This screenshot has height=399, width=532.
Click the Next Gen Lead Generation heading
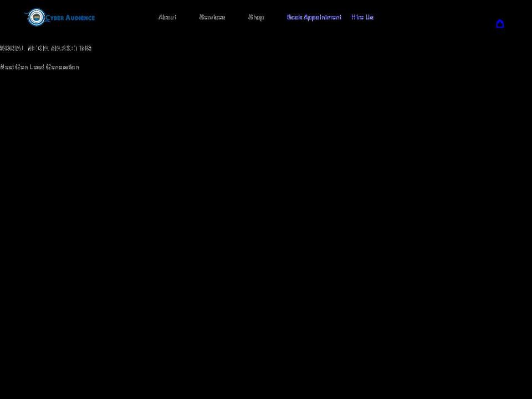tap(39, 67)
